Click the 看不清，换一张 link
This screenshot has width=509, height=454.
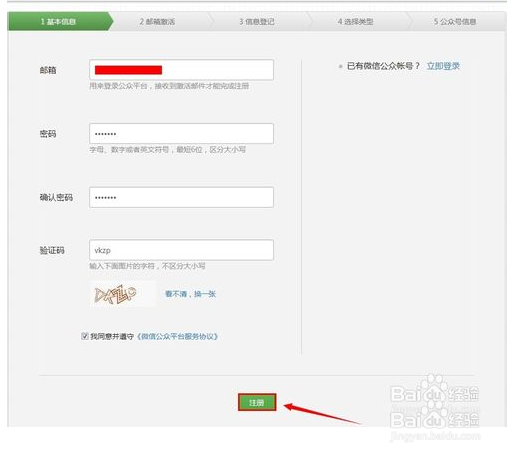[191, 294]
